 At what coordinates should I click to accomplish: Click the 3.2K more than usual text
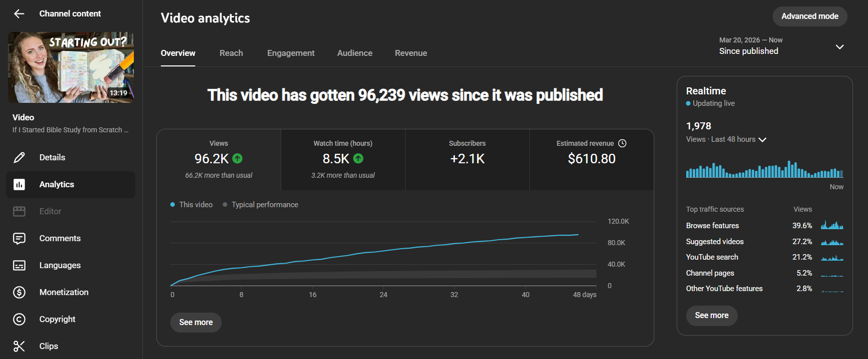coord(343,175)
